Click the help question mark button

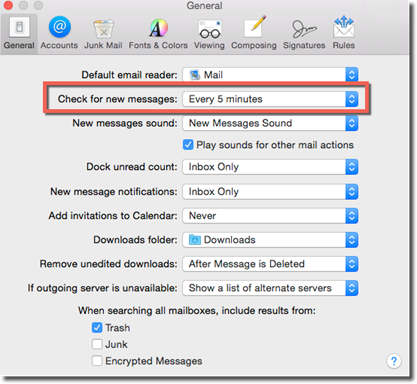394,361
